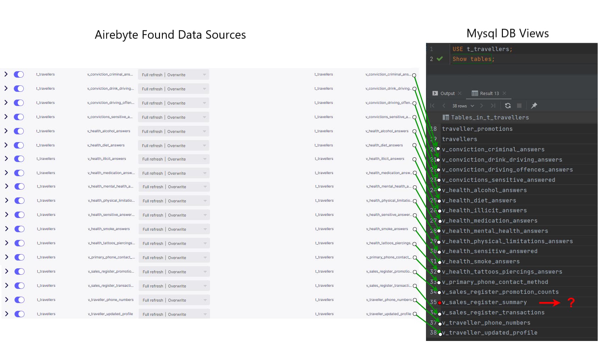This screenshot has width=598, height=364.
Task: Expand the v_primary_phone_contact stream row
Action: point(6,257)
